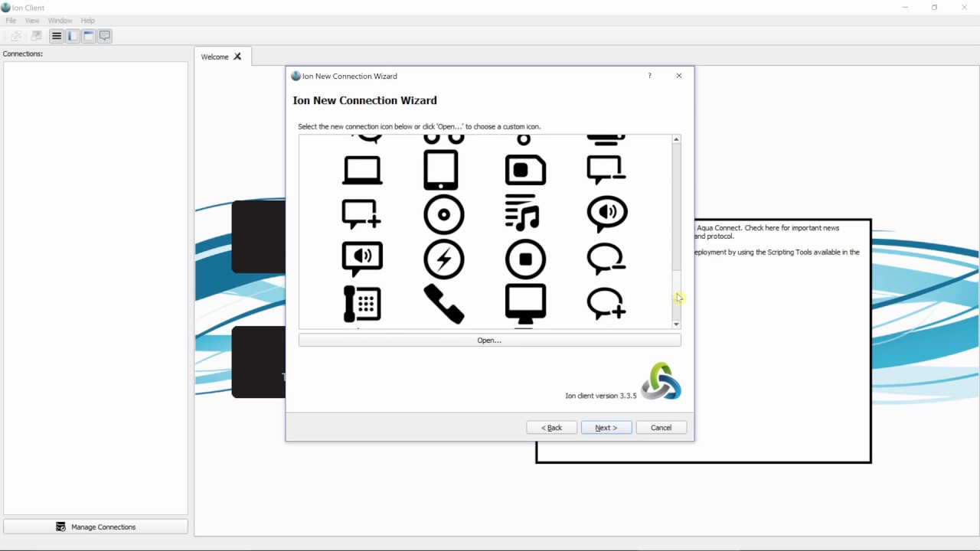Pick the square chat bubble with plus icon
This screenshot has height=551, width=980.
pos(361,214)
